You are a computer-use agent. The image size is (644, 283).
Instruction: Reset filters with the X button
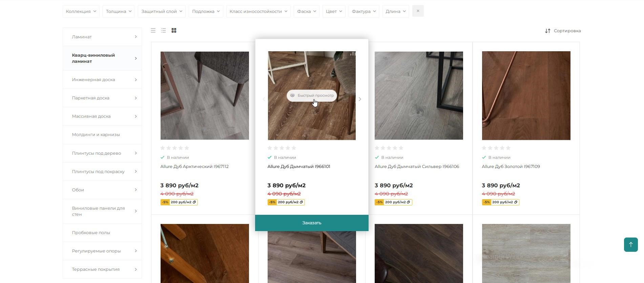418,11
